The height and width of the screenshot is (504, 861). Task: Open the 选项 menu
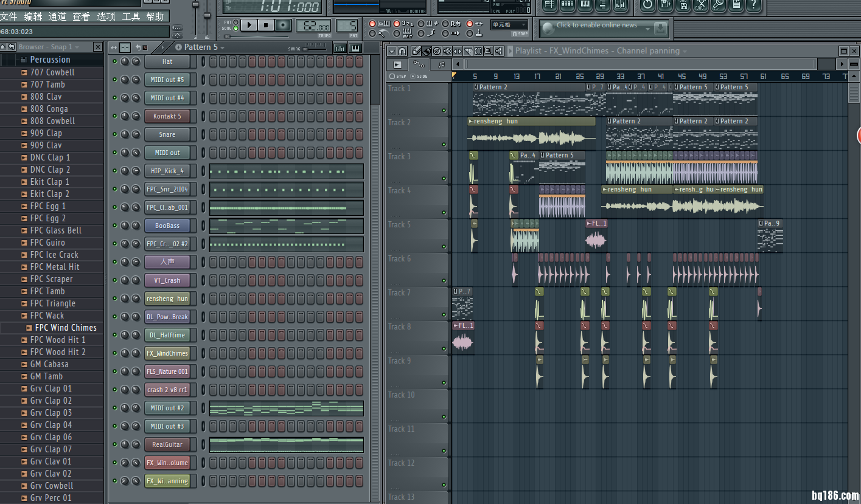tap(106, 16)
